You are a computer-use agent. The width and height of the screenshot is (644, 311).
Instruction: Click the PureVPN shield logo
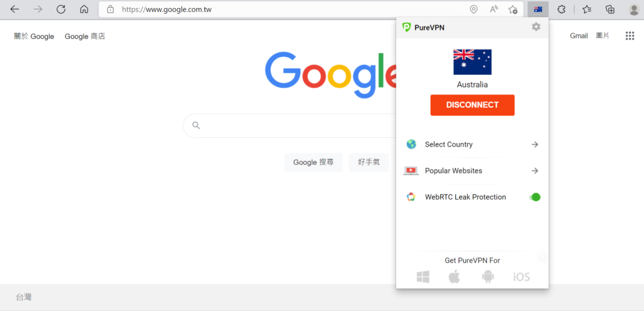(407, 28)
